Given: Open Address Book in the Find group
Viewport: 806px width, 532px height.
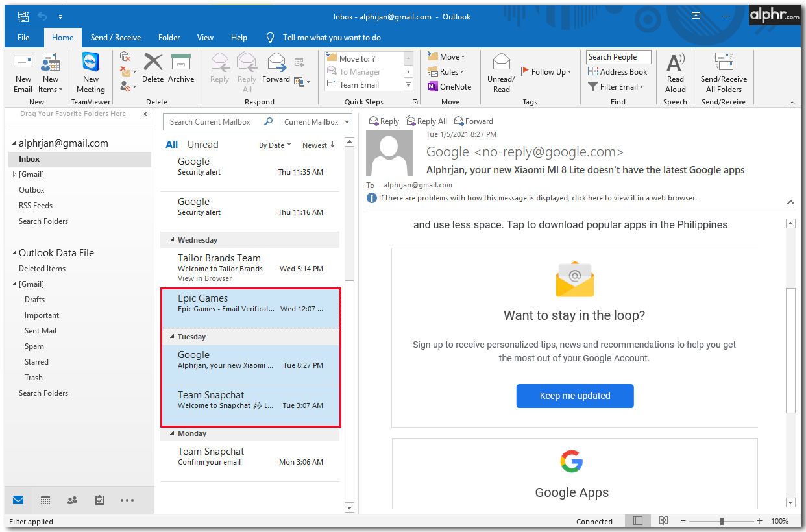Looking at the screenshot, I should tap(617, 72).
